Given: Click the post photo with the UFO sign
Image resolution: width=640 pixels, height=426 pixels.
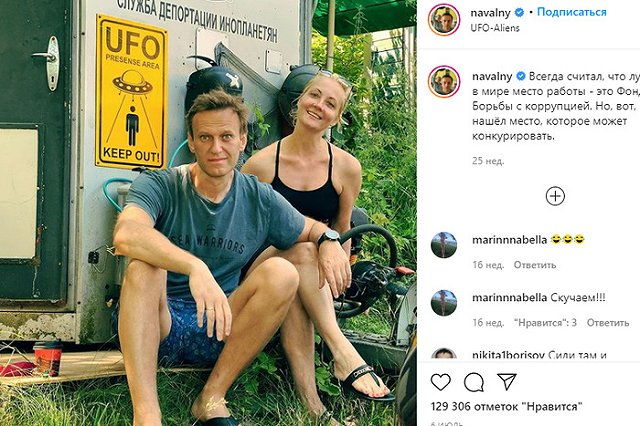Looking at the screenshot, I should pyautogui.click(x=208, y=213).
